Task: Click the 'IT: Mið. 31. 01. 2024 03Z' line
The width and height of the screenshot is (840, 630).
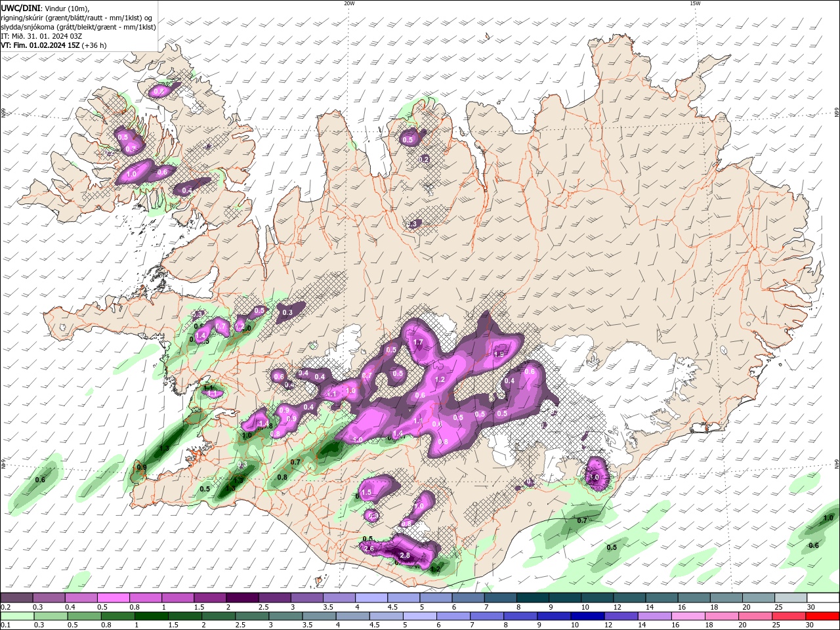Action: point(41,36)
